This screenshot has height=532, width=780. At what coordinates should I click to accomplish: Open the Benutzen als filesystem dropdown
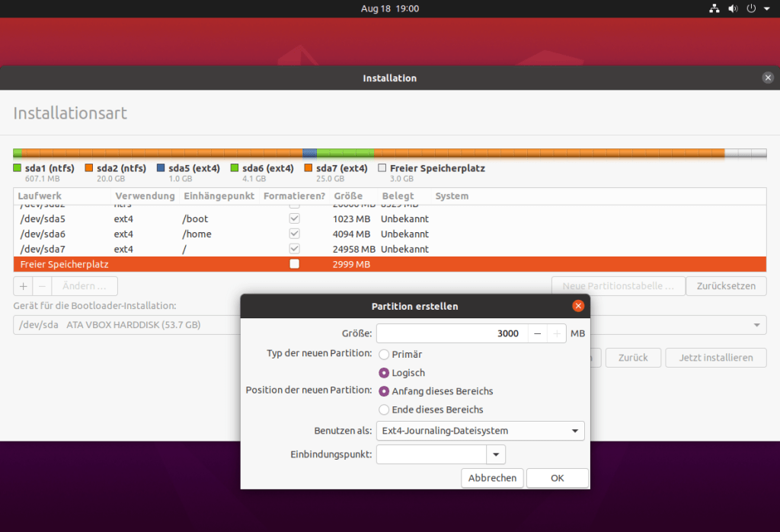481,431
